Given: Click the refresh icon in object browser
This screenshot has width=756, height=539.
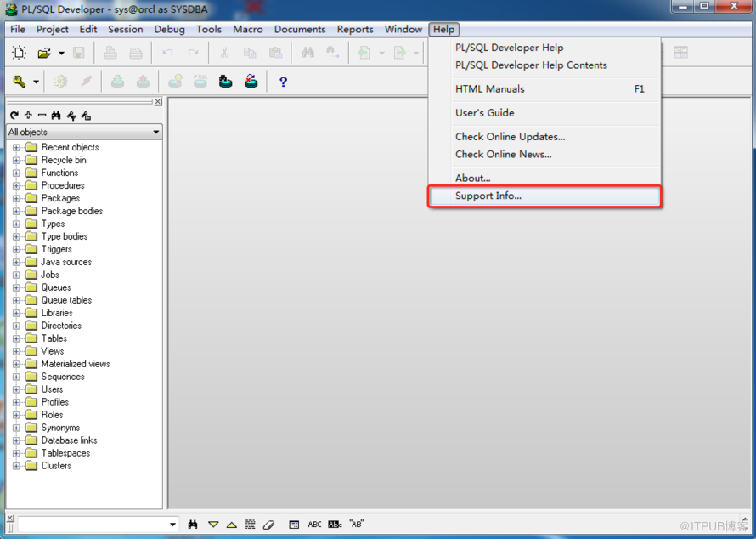Looking at the screenshot, I should (14, 116).
